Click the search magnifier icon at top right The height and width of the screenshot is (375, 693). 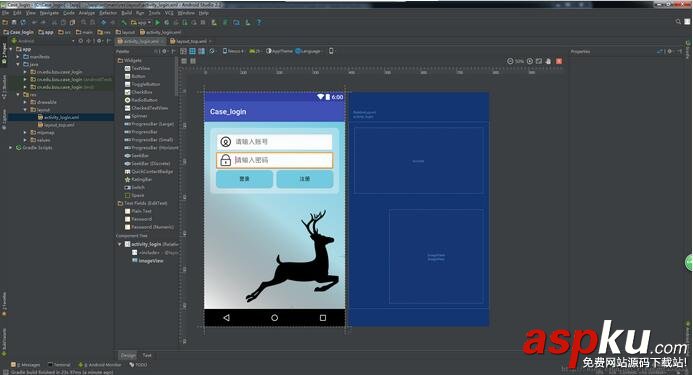click(678, 22)
